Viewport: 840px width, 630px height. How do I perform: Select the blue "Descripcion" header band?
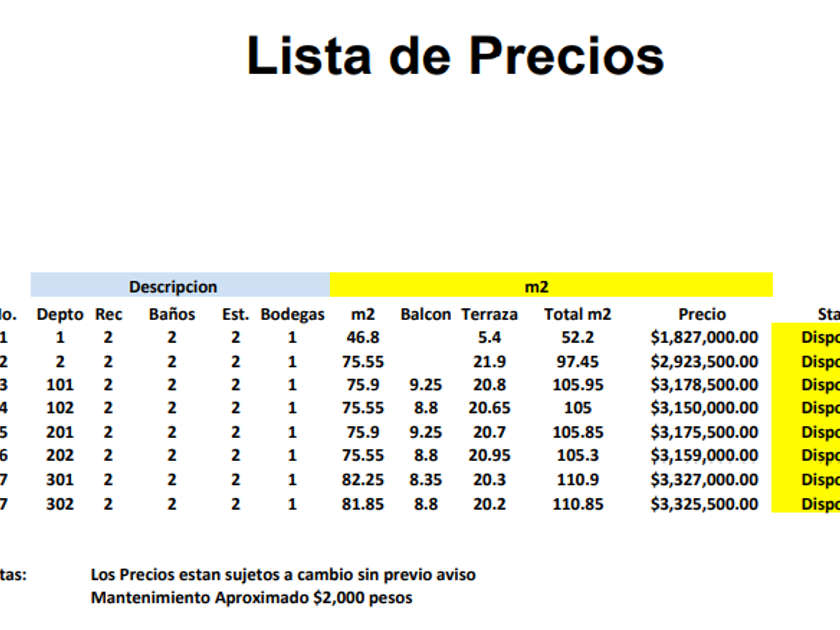coord(180,287)
